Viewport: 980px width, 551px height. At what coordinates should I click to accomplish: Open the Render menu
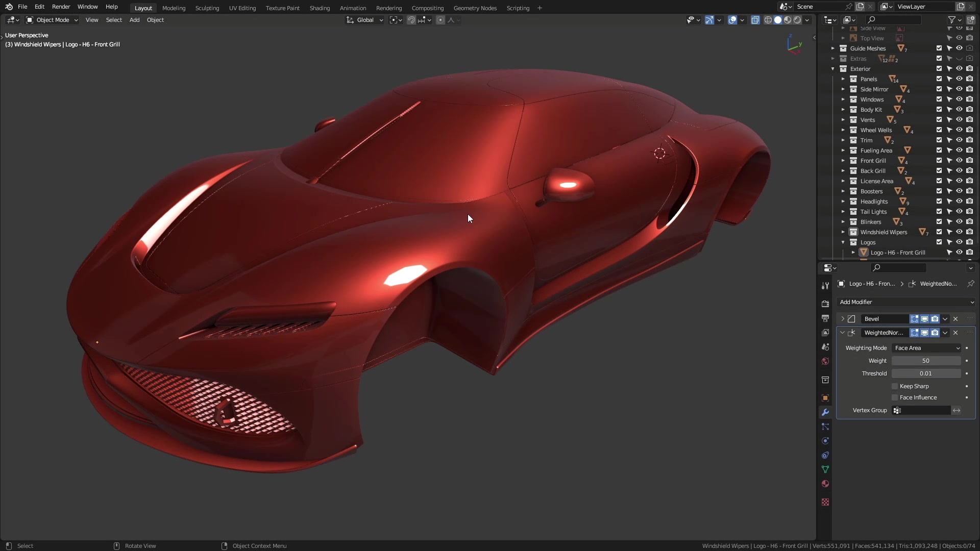(61, 7)
